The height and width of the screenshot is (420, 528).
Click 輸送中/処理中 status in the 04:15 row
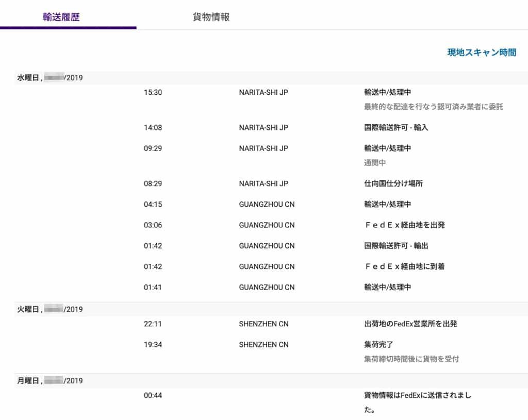coord(387,204)
